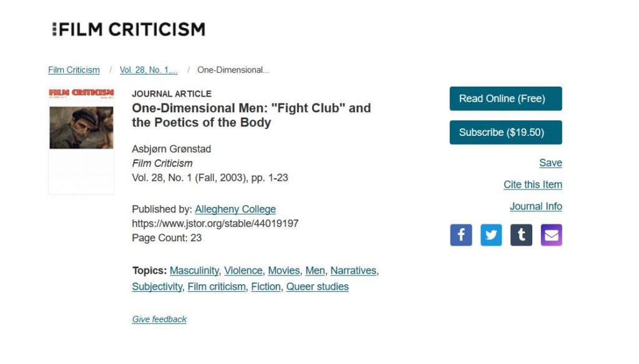The height and width of the screenshot is (364, 639).
Task: Click the Film Criticism logo header
Action: coord(129,29)
